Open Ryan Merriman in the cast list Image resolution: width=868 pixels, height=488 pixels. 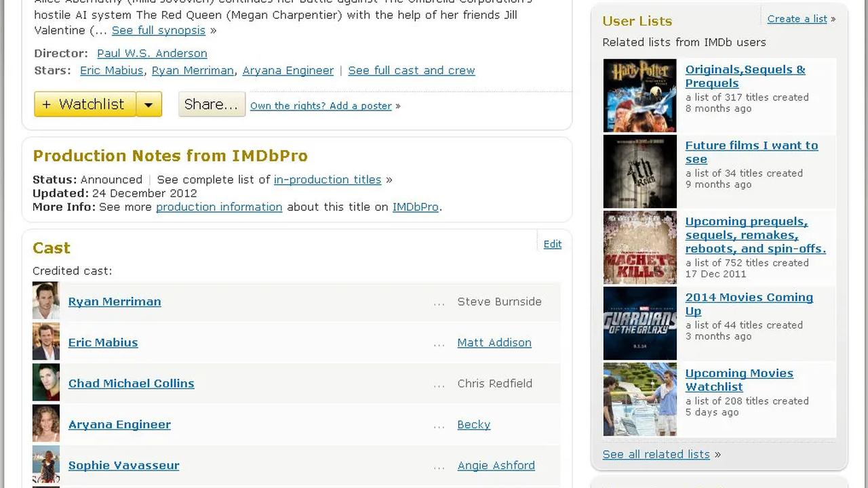pyautogui.click(x=115, y=302)
